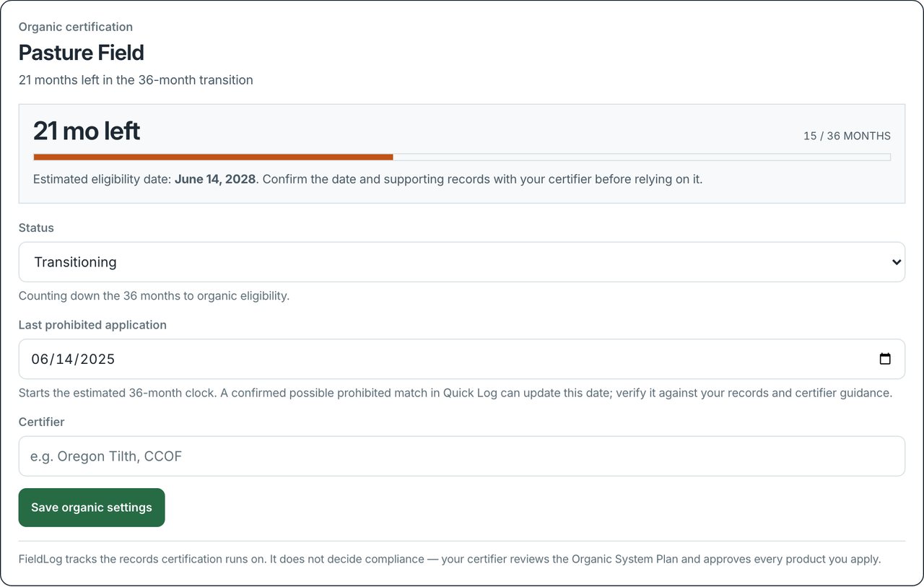Click the Save organic settings button
Screen dimensions: 924x587
pyautogui.click(x=92, y=508)
